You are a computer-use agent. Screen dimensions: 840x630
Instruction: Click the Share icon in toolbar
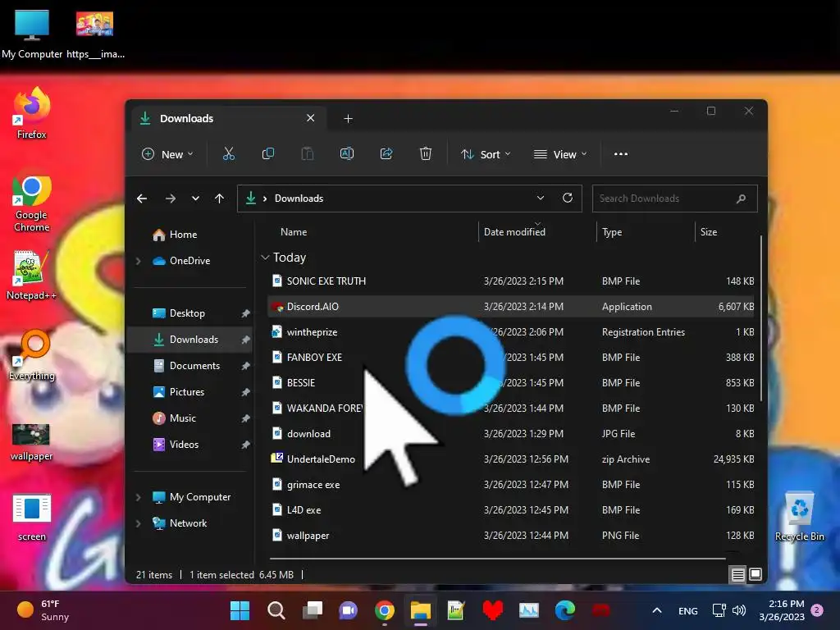[386, 154]
